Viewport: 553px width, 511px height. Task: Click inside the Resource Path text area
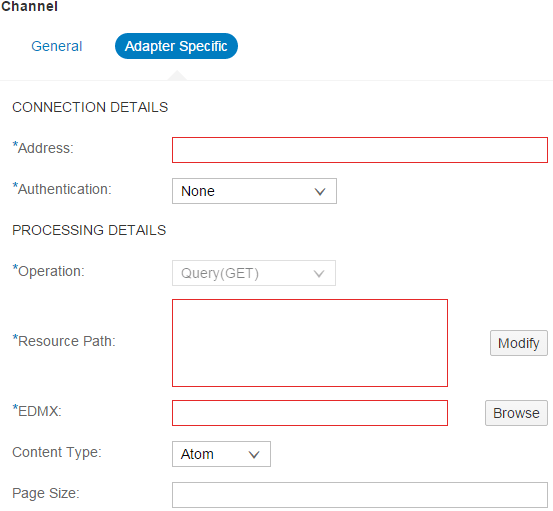click(x=310, y=343)
